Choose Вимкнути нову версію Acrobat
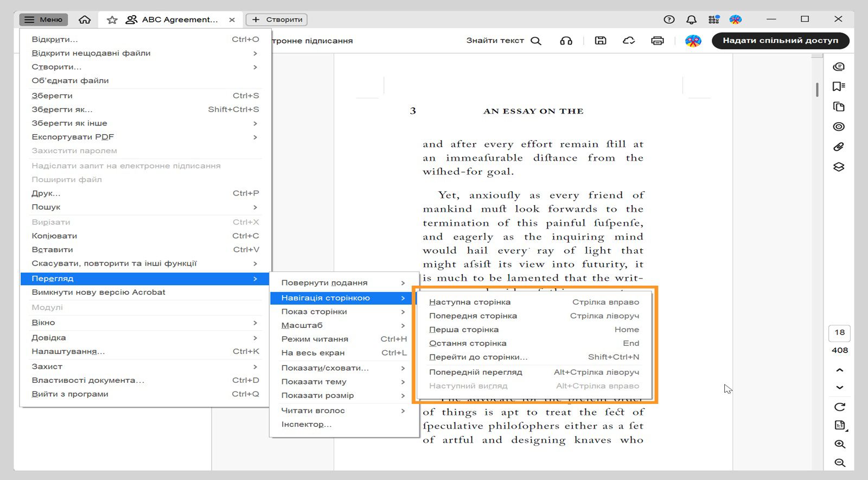The height and width of the screenshot is (480, 868). pos(145,292)
